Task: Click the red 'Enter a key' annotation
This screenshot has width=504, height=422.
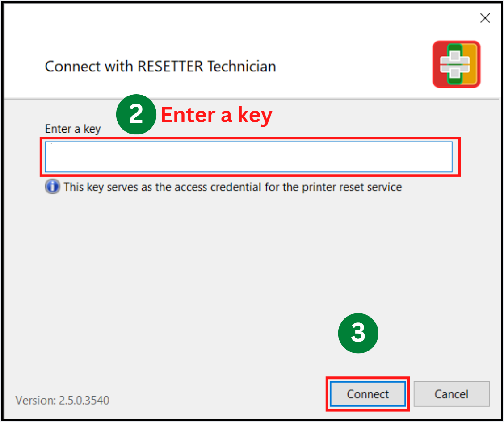Action: 216,115
